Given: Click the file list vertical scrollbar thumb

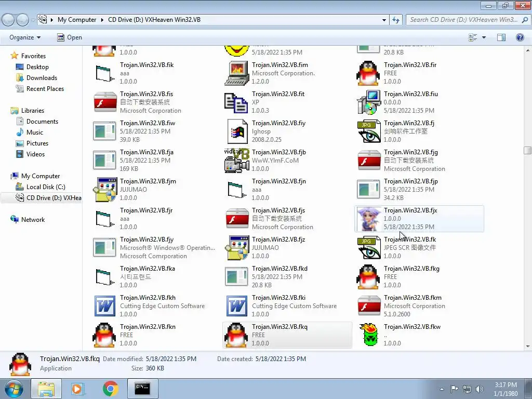Looking at the screenshot, I should click(x=527, y=150).
